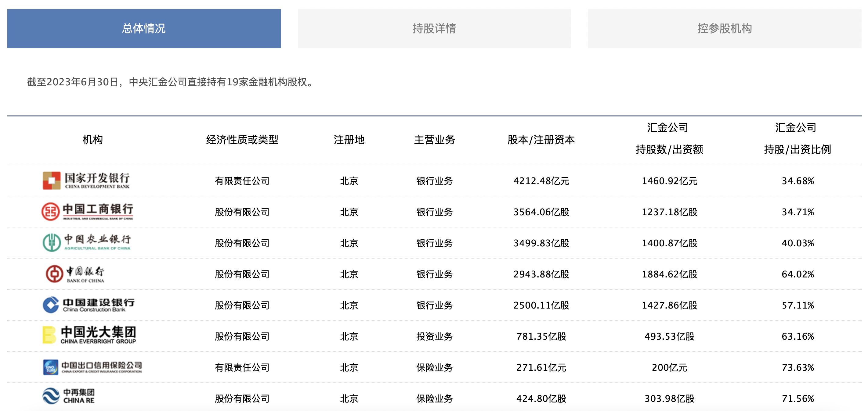Click the 股本/注册资本 column header
Viewport: 868px width, 411px height.
[x=541, y=140]
